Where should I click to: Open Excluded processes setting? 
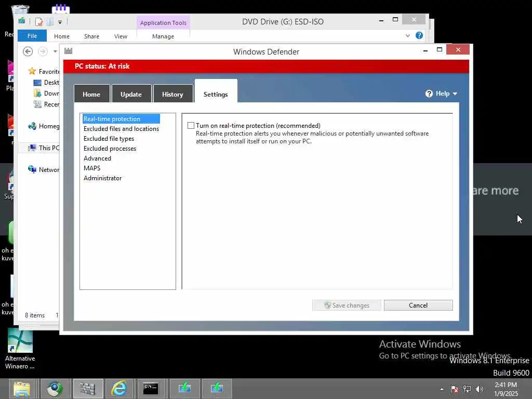pyautogui.click(x=110, y=148)
